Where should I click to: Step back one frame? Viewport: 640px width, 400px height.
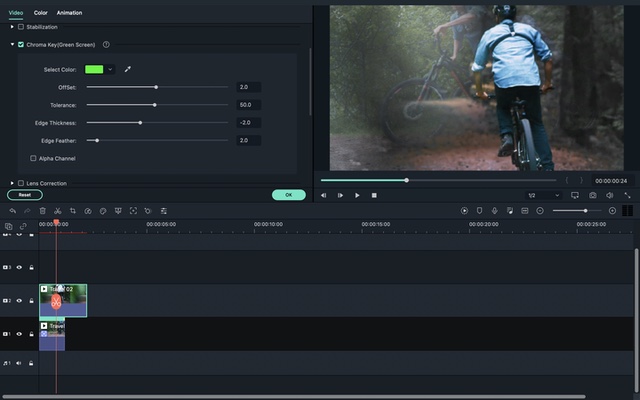click(x=323, y=196)
